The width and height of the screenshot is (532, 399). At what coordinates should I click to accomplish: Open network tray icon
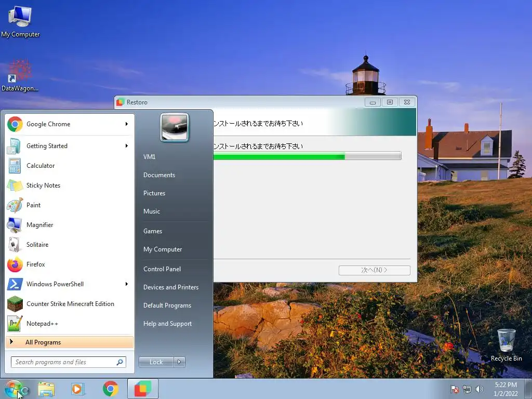pyautogui.click(x=467, y=389)
